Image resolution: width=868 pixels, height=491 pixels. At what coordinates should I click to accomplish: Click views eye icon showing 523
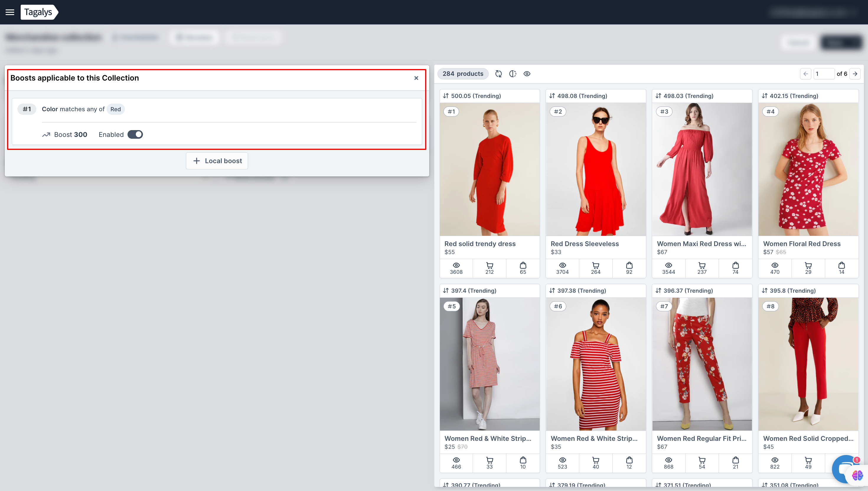[x=562, y=460]
